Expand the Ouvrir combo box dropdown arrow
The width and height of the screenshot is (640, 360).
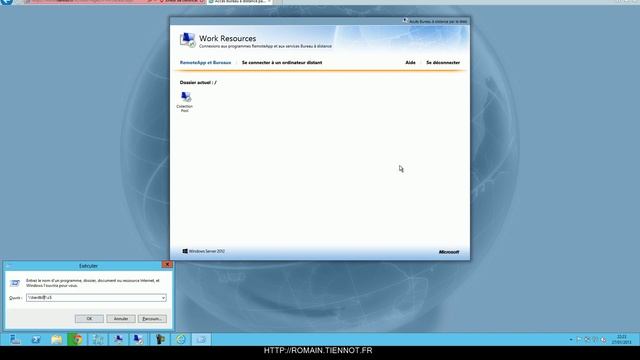click(x=163, y=298)
